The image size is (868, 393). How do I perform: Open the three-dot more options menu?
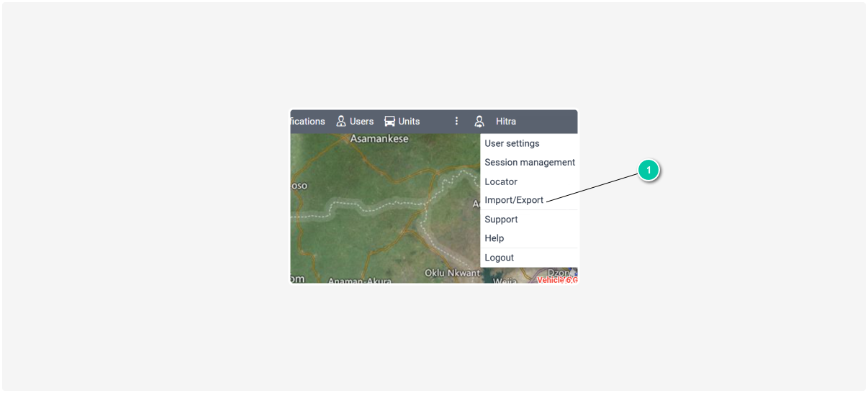coord(456,121)
